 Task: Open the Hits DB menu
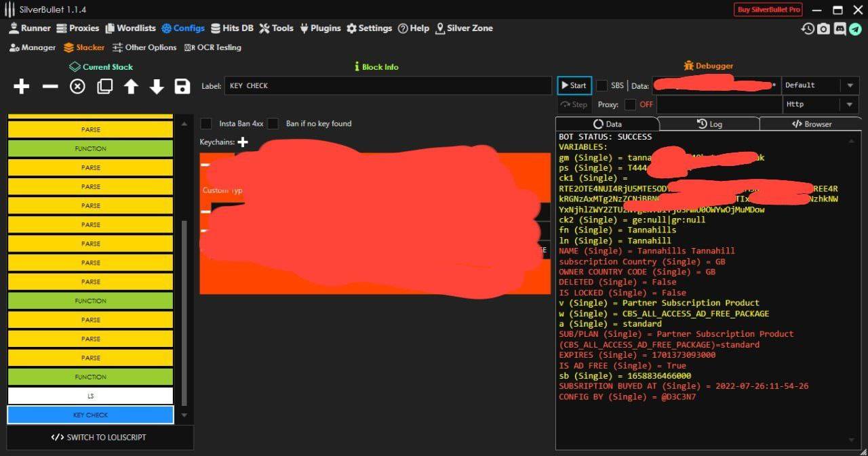click(x=232, y=28)
